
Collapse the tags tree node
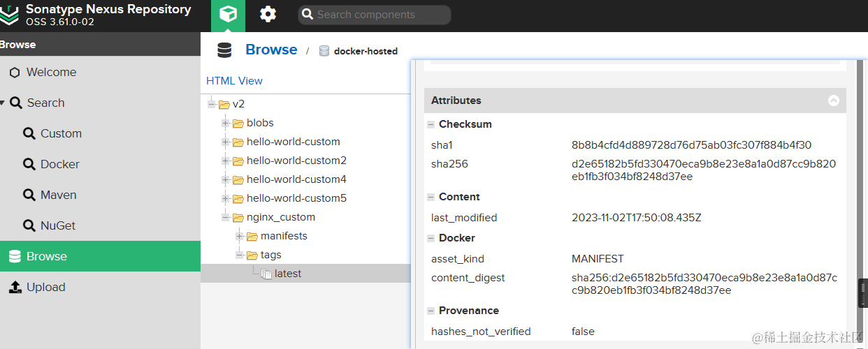coord(240,255)
